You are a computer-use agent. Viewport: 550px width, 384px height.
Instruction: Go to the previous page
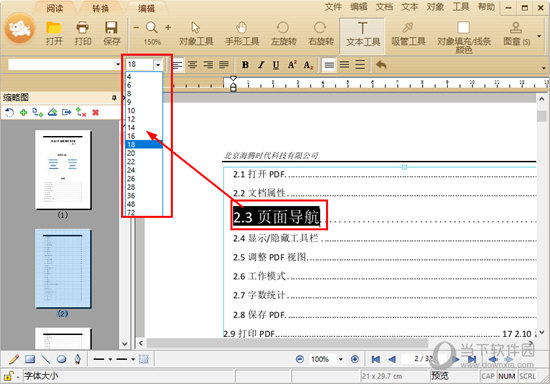pyautogui.click(x=392, y=359)
